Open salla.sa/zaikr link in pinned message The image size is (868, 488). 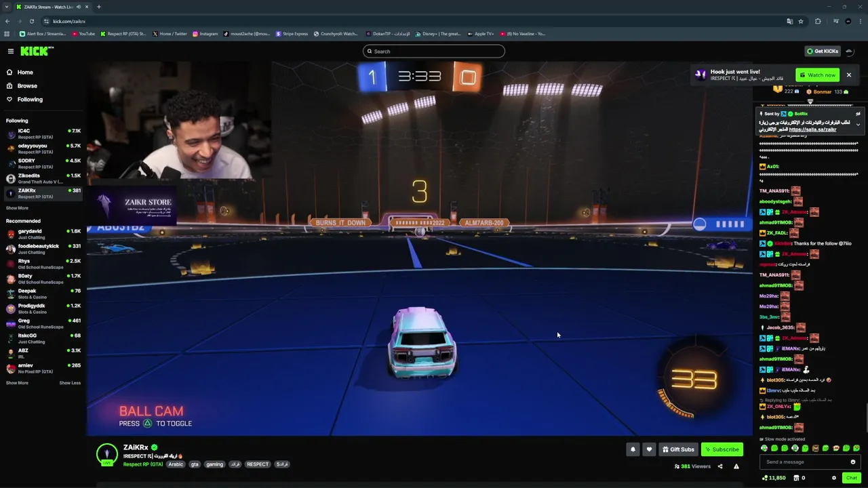click(812, 129)
